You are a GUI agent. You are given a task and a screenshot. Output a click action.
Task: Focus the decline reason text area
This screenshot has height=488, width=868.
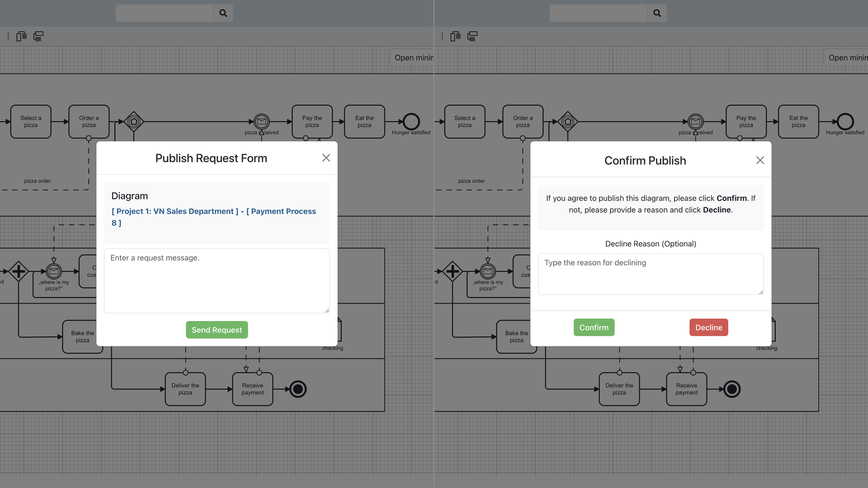coord(650,274)
